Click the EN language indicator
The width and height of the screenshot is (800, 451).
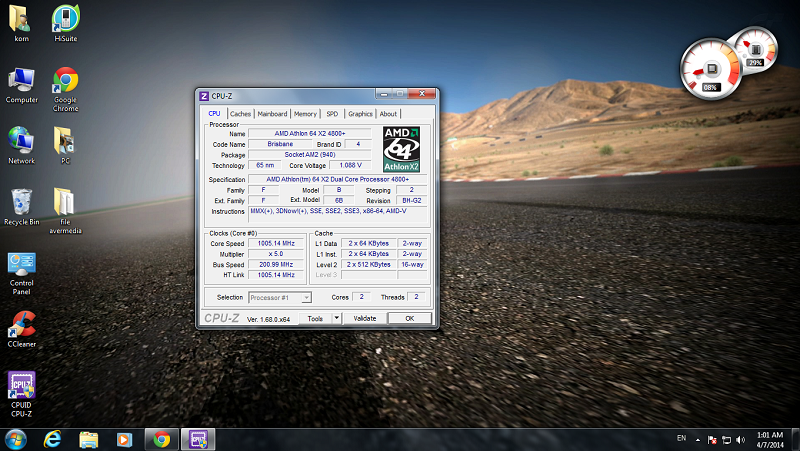pos(681,438)
